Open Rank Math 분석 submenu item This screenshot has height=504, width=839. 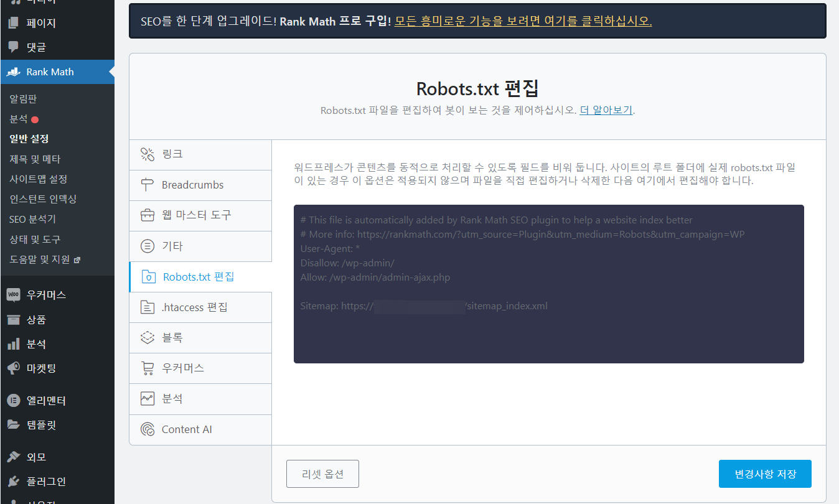point(19,119)
